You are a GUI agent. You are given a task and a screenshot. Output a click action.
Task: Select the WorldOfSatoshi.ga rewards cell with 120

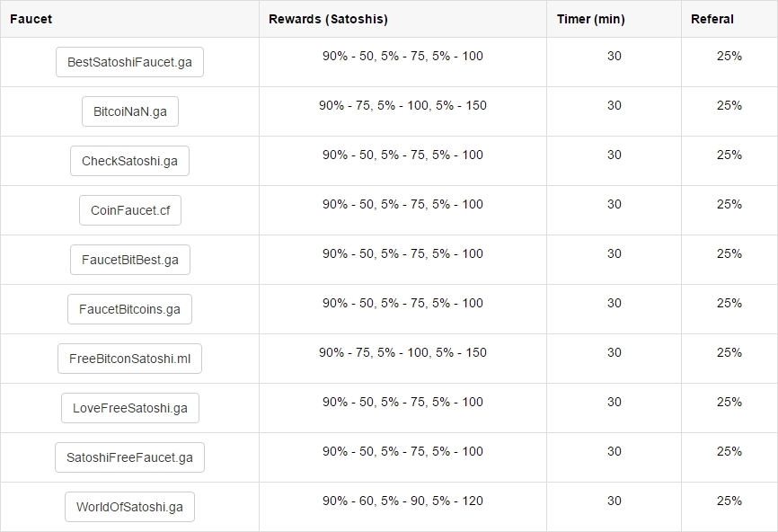pyautogui.click(x=402, y=501)
